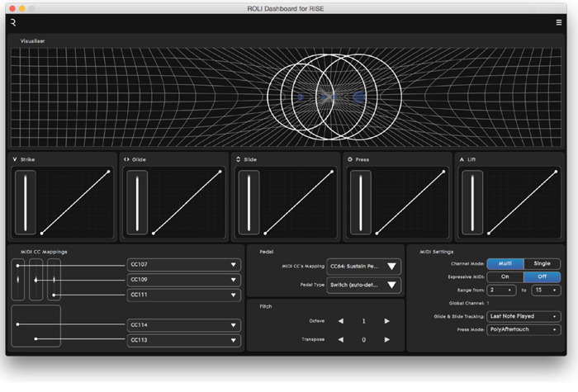Click the Slide response curve graph
The height and width of the screenshot is (392, 578).
pos(299,203)
